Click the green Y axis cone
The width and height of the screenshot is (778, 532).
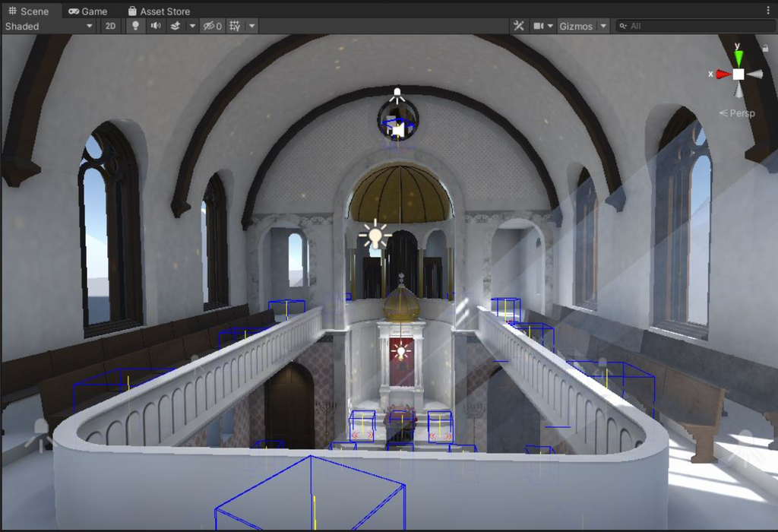[738, 58]
